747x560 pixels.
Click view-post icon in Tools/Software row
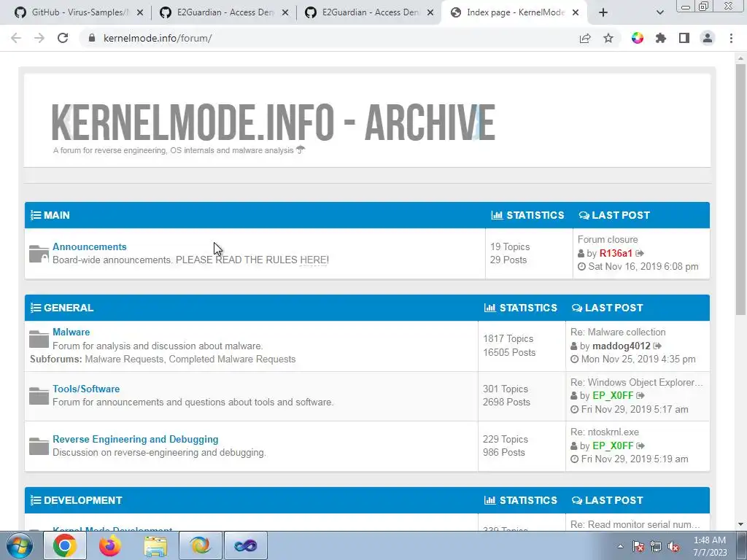(x=640, y=396)
